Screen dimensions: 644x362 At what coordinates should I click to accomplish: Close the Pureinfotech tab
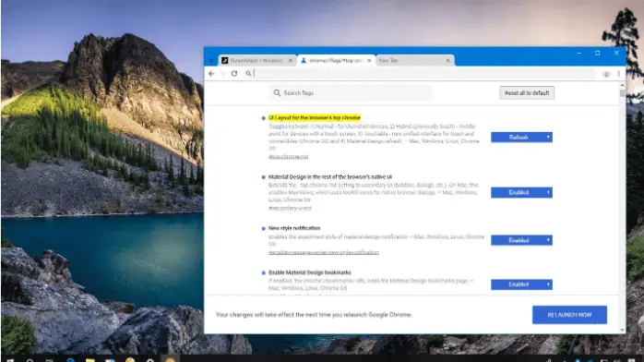pos(291,60)
